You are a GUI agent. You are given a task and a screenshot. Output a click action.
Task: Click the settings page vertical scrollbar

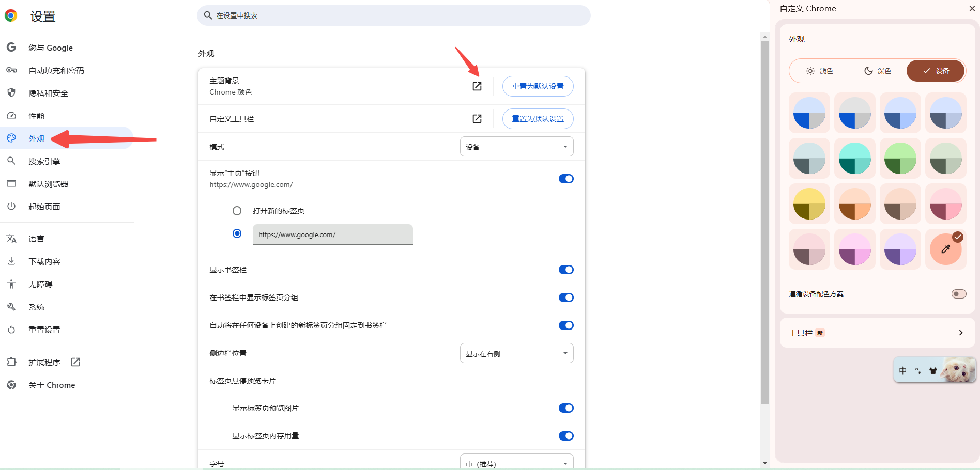(765, 222)
